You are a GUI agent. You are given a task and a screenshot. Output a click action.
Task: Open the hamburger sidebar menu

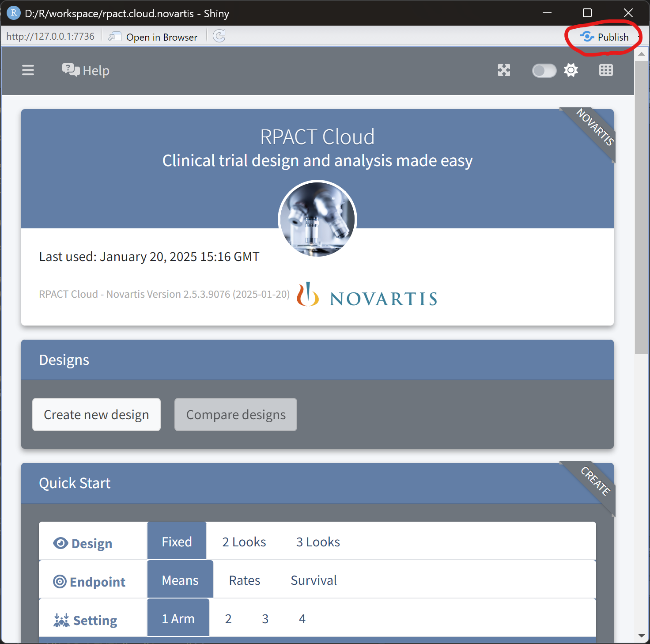pyautogui.click(x=28, y=70)
